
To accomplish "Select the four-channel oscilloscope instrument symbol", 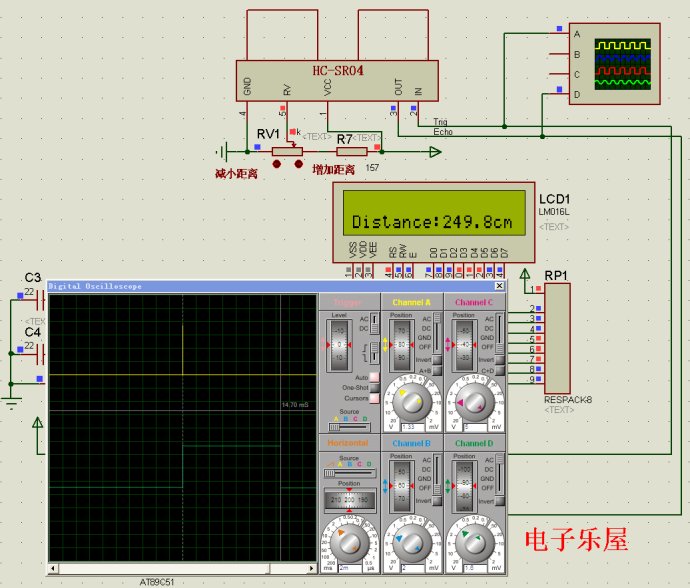I will (614, 64).
